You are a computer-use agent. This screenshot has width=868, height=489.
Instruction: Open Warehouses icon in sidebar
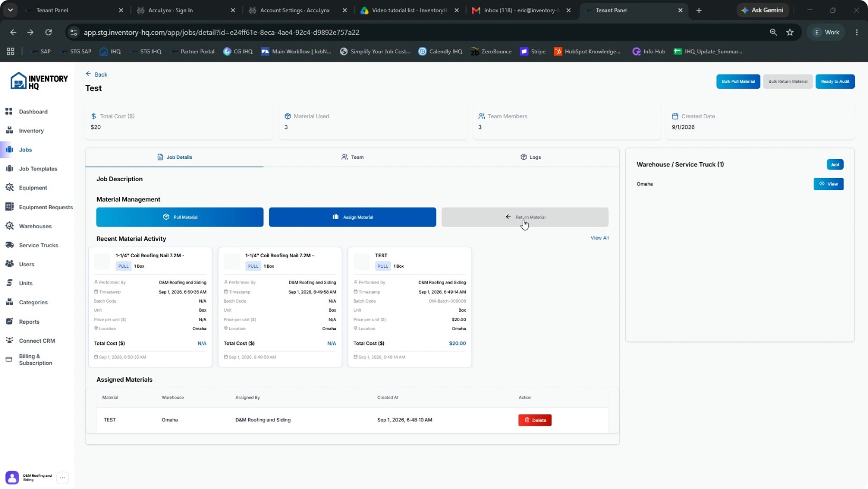coord(9,226)
